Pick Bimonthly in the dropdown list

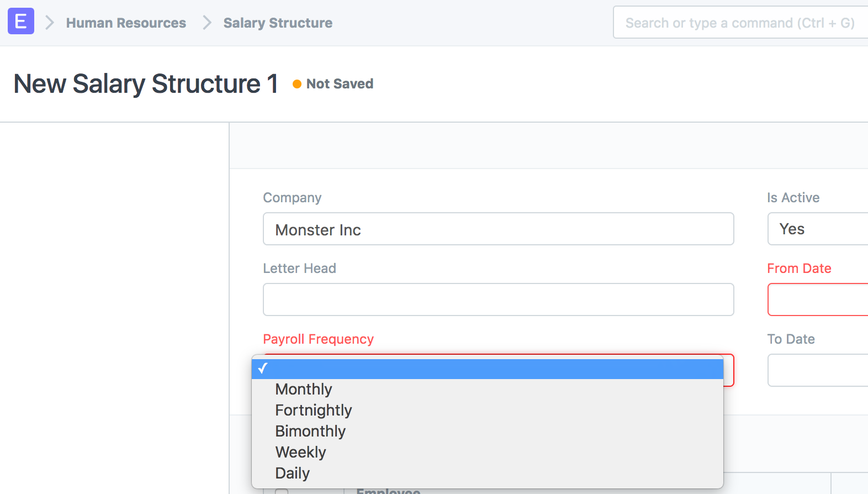(x=488, y=431)
